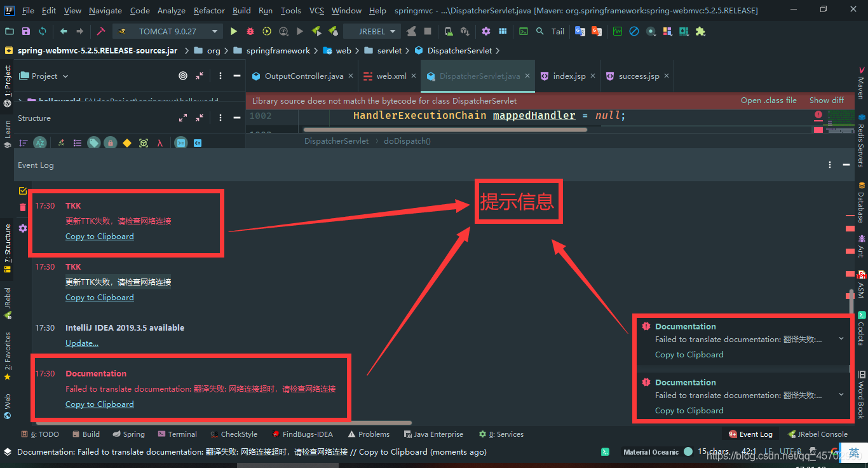Expand all in the Structure panel
Viewport: 868px width, 468px height.
[x=183, y=118]
